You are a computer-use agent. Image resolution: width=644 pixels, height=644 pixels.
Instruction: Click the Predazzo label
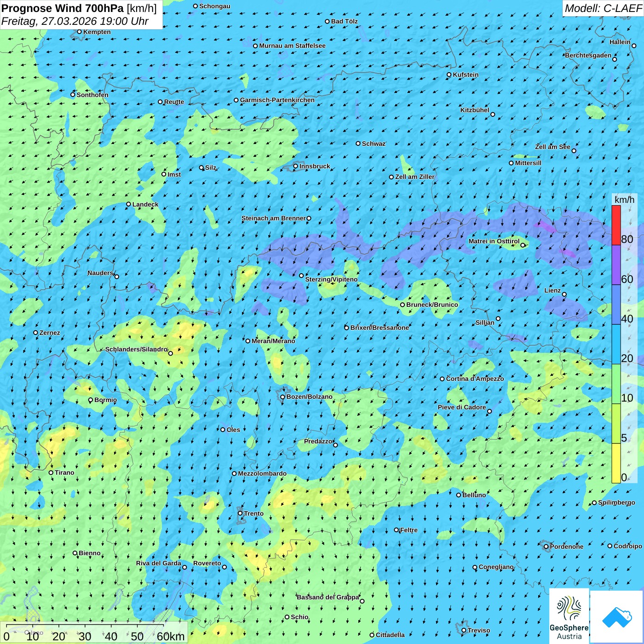[x=318, y=441]
